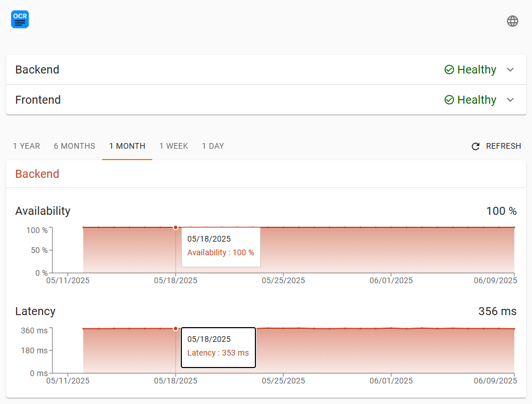Select the highlighted data point on Availability chart
532x404 pixels.
[x=176, y=227]
